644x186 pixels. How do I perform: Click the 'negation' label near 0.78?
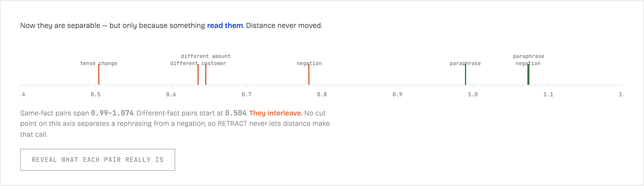coord(309,63)
